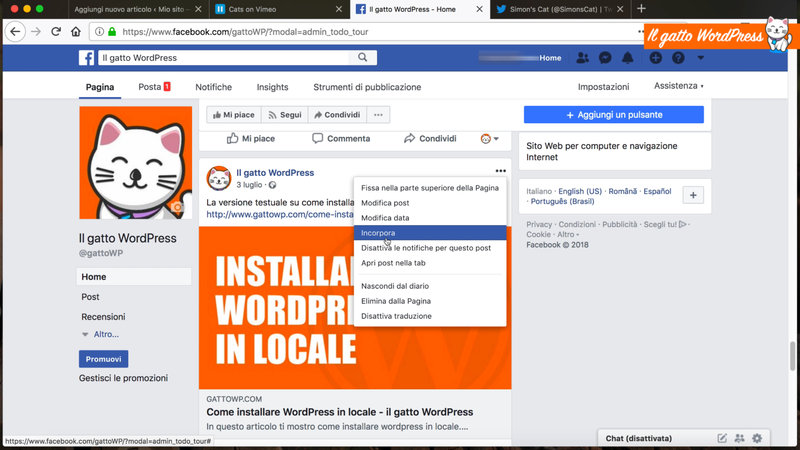
Task: Click the post author avatar
Action: pyautogui.click(x=219, y=178)
